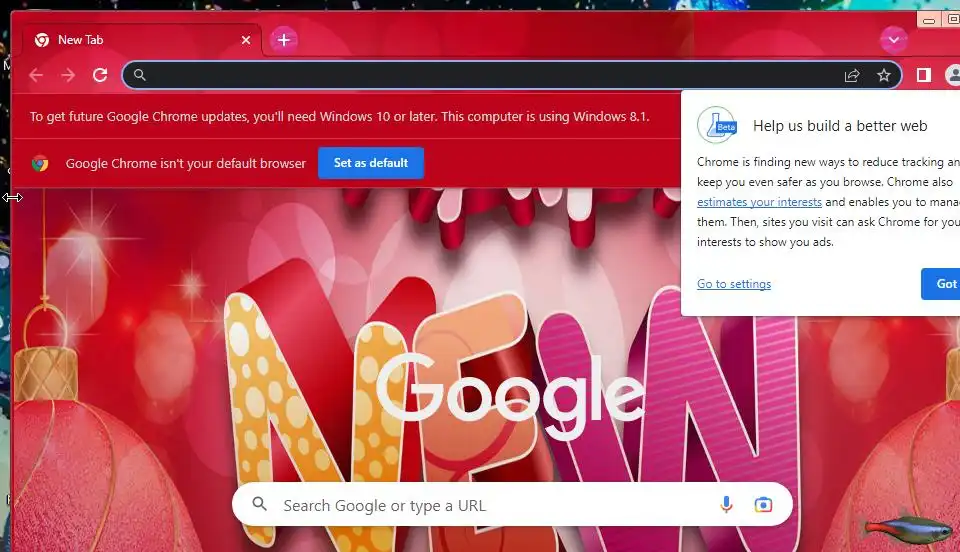Start voice search with the microphone icon
This screenshot has width=960, height=552.
[726, 505]
